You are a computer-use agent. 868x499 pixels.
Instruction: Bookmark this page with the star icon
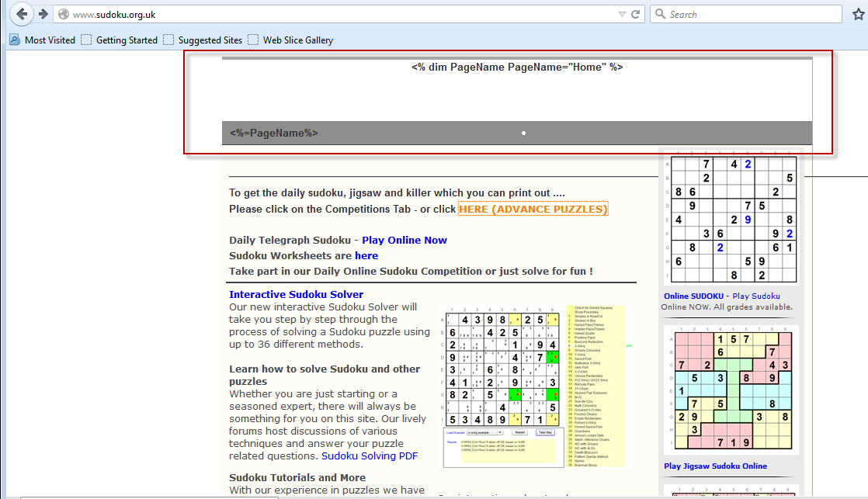pos(858,15)
